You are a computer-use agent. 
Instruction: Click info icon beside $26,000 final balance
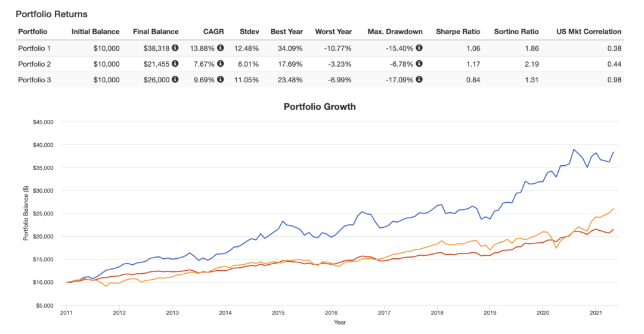pos(175,79)
